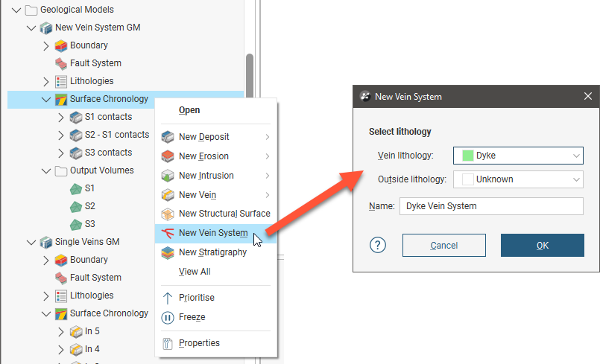The image size is (600, 364).
Task: Expand the S3 contacts node
Action: (x=61, y=153)
